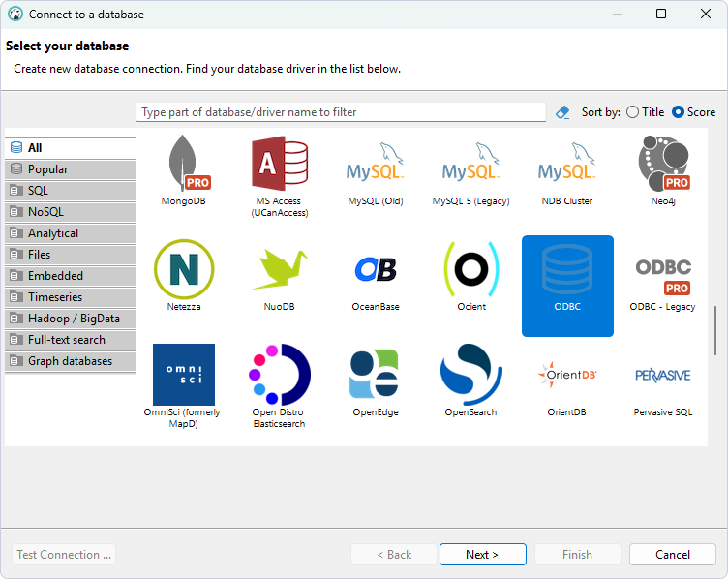The width and height of the screenshot is (728, 579).
Task: Click the highlighted ODBC driver tile
Action: [x=567, y=286]
